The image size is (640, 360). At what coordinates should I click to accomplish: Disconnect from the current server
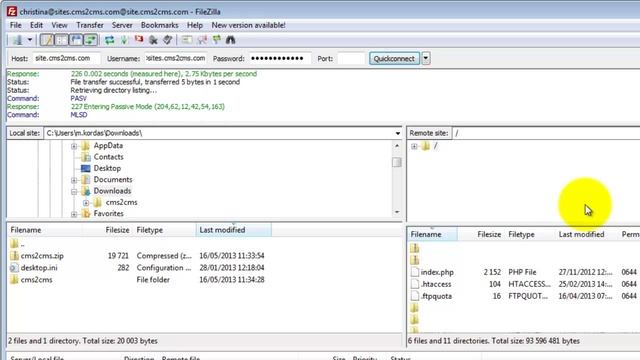(x=153, y=40)
